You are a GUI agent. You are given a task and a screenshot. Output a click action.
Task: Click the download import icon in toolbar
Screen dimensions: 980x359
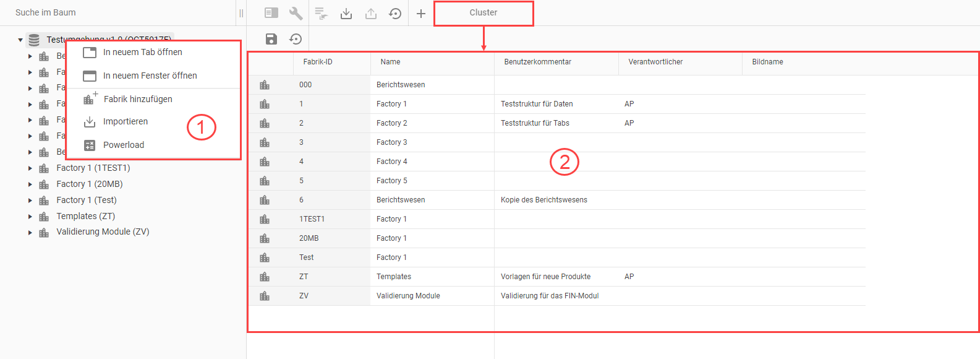click(346, 13)
